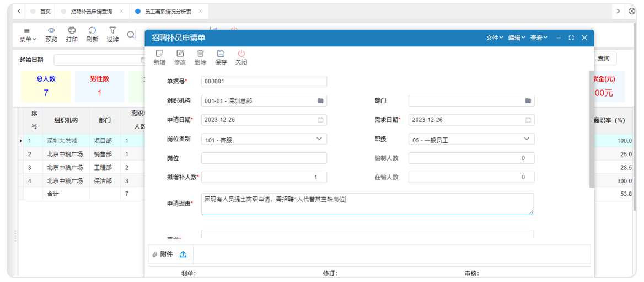Expand the 职级 dropdown

pos(527,139)
